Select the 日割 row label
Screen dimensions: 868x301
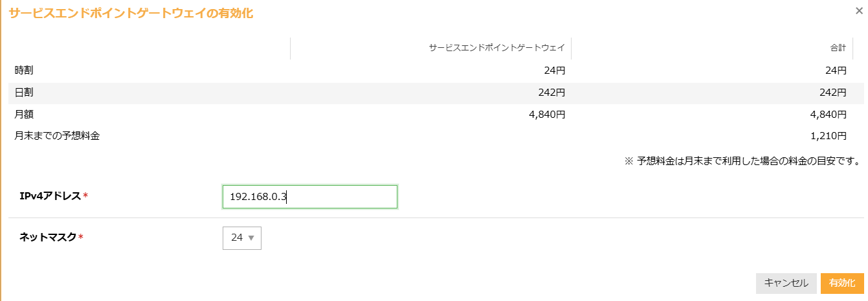(24, 93)
